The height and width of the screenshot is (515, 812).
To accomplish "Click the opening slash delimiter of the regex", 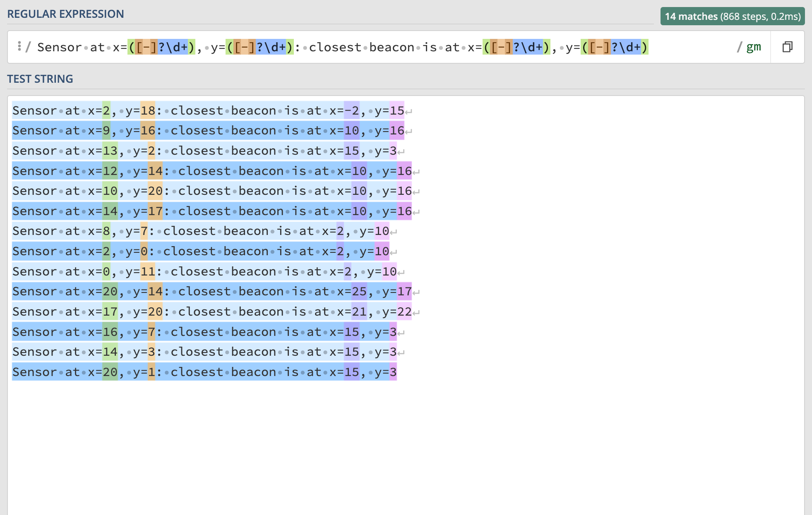I will (28, 47).
